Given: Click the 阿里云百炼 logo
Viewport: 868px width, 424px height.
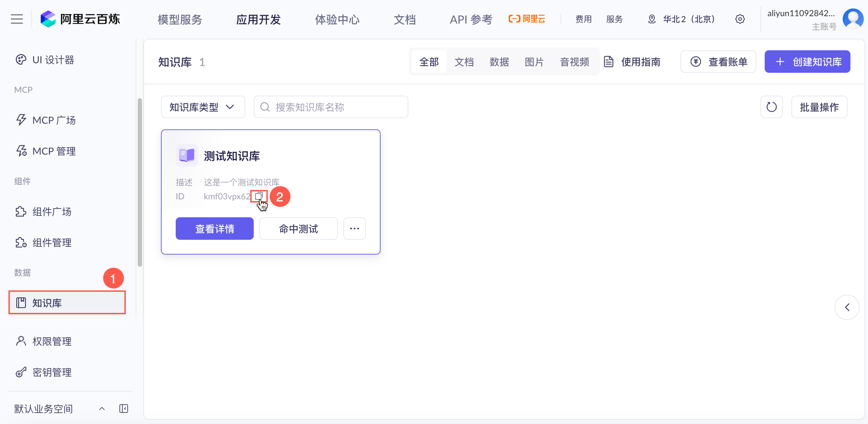Looking at the screenshot, I should coord(80,19).
